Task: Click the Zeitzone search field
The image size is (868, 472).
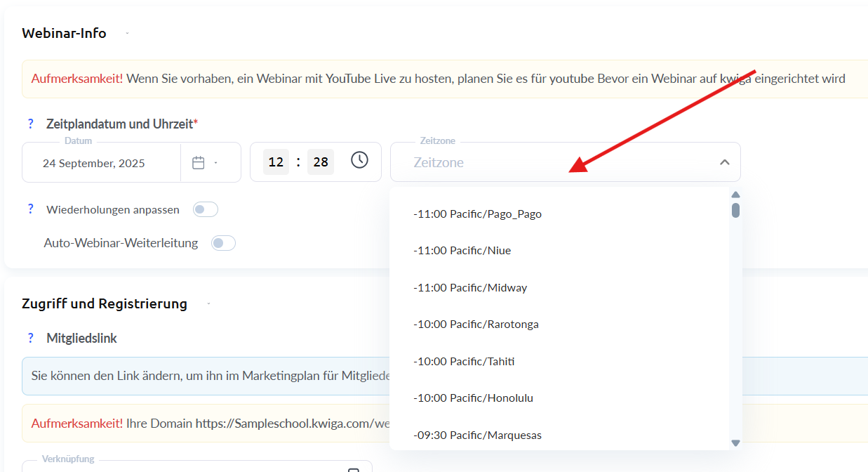Action: [554, 163]
